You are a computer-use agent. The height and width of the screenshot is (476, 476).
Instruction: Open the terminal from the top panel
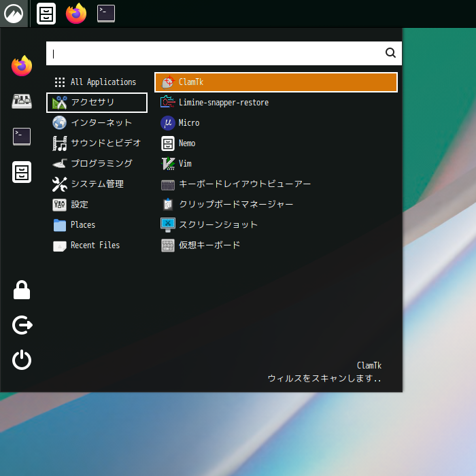(x=106, y=14)
